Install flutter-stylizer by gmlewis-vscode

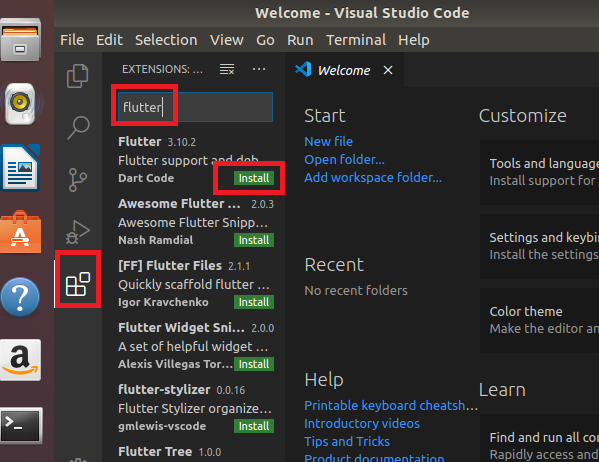[254, 426]
